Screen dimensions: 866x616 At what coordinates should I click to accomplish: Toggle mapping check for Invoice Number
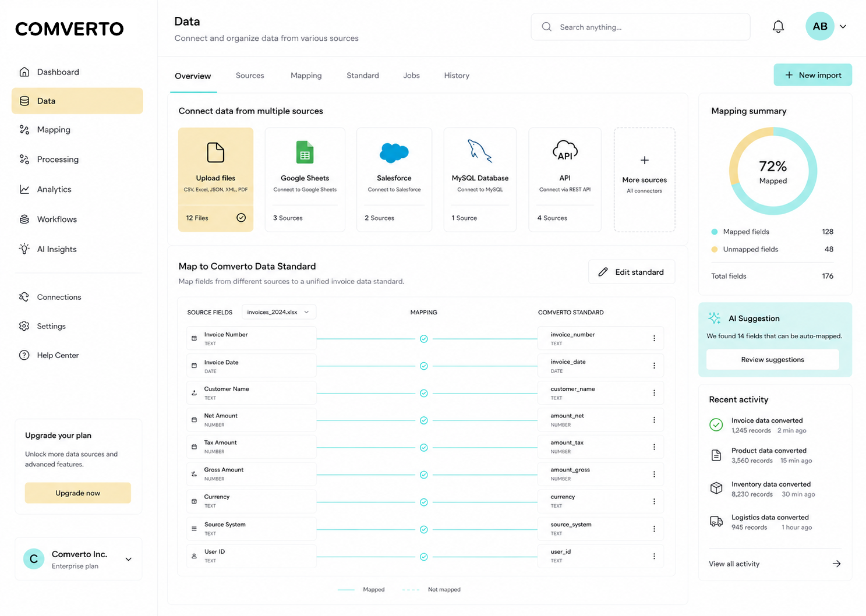(424, 339)
